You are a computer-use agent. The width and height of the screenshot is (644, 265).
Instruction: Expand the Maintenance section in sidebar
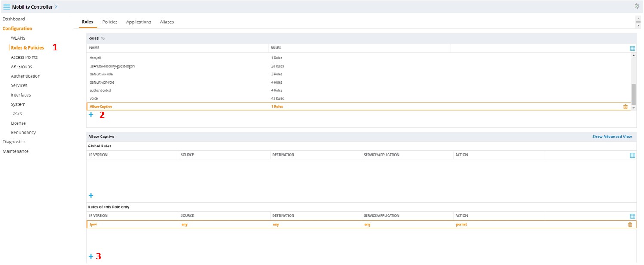pos(15,151)
